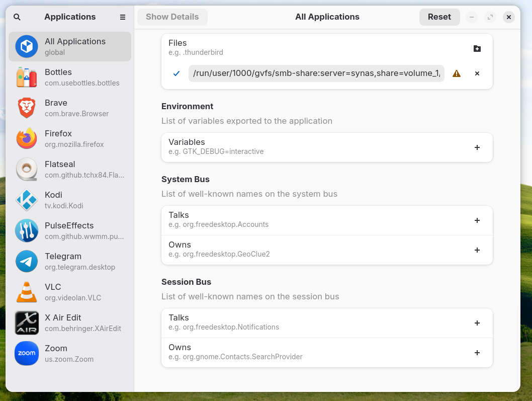The image size is (532, 401).
Task: Click the warning triangle icon beside the path
Action: [456, 73]
